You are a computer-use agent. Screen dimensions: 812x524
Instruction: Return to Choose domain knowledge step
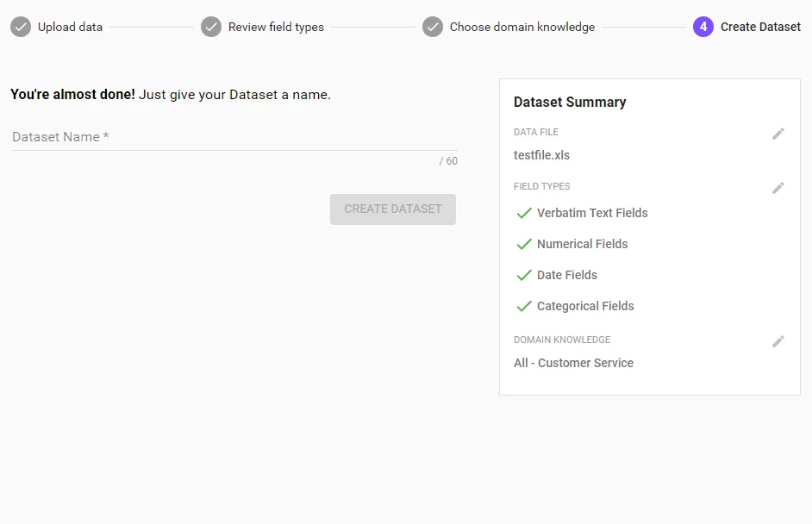tap(522, 27)
